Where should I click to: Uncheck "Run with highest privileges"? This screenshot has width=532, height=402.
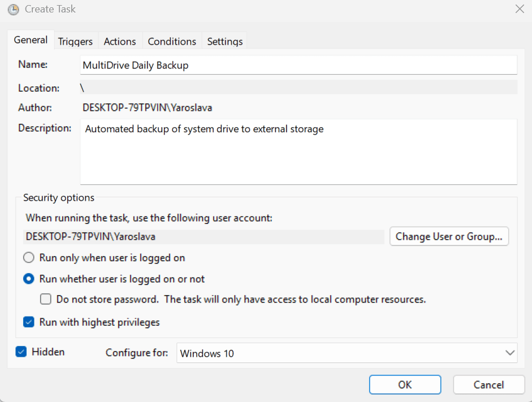[29, 322]
